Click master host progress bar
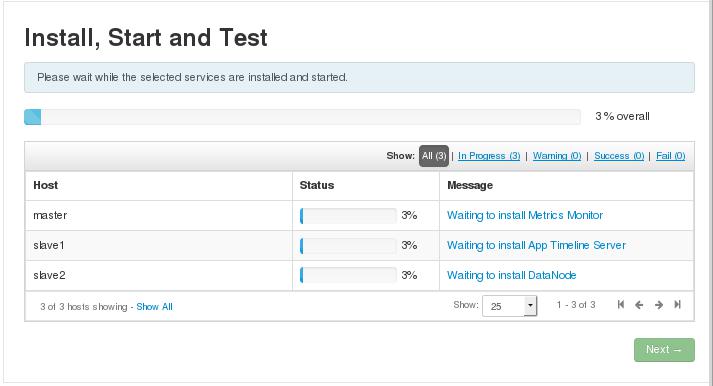713x386 pixels. [x=348, y=216]
